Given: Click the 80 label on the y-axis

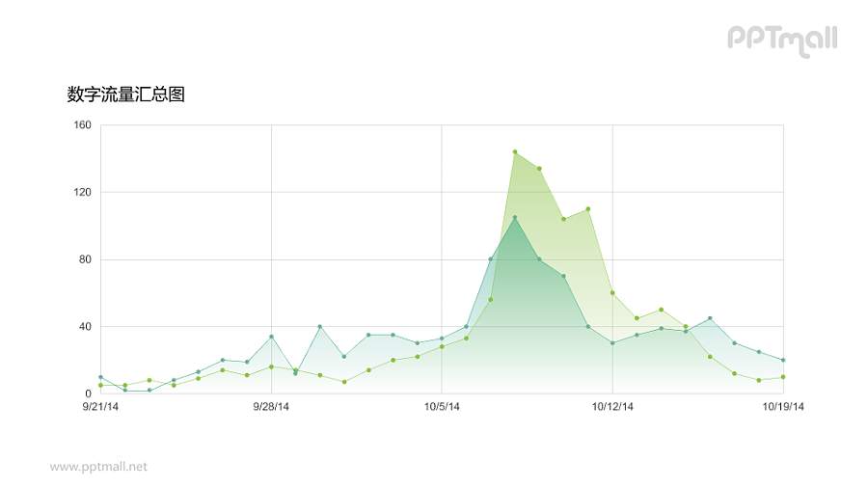Looking at the screenshot, I should click(85, 259).
